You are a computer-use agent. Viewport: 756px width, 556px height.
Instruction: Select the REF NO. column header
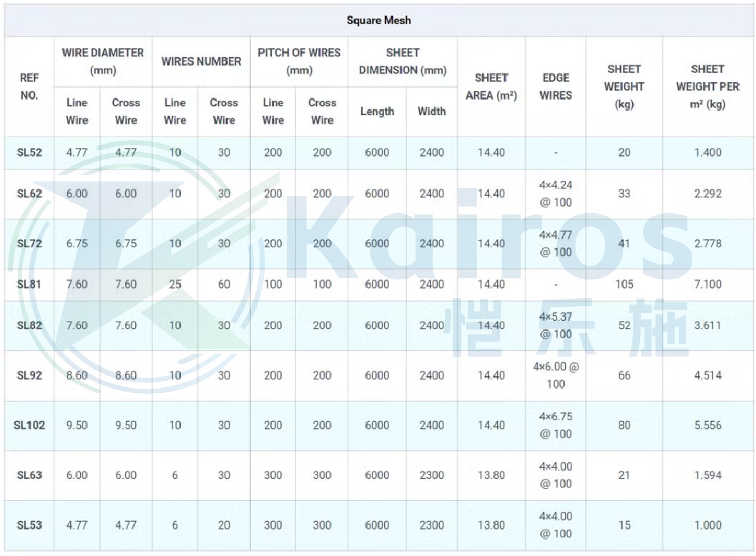click(x=29, y=86)
